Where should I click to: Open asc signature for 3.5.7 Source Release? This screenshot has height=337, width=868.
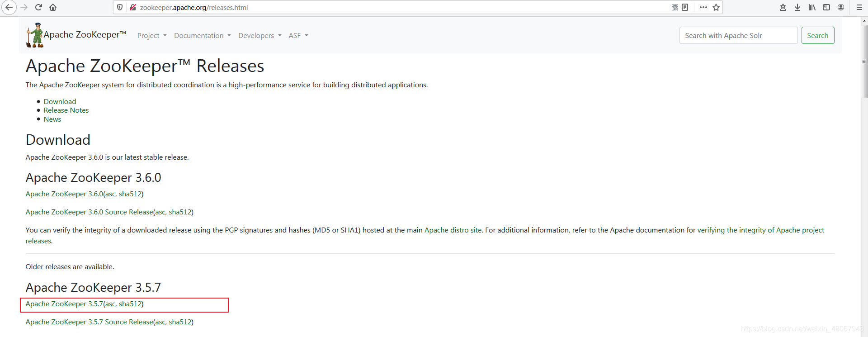pos(160,322)
